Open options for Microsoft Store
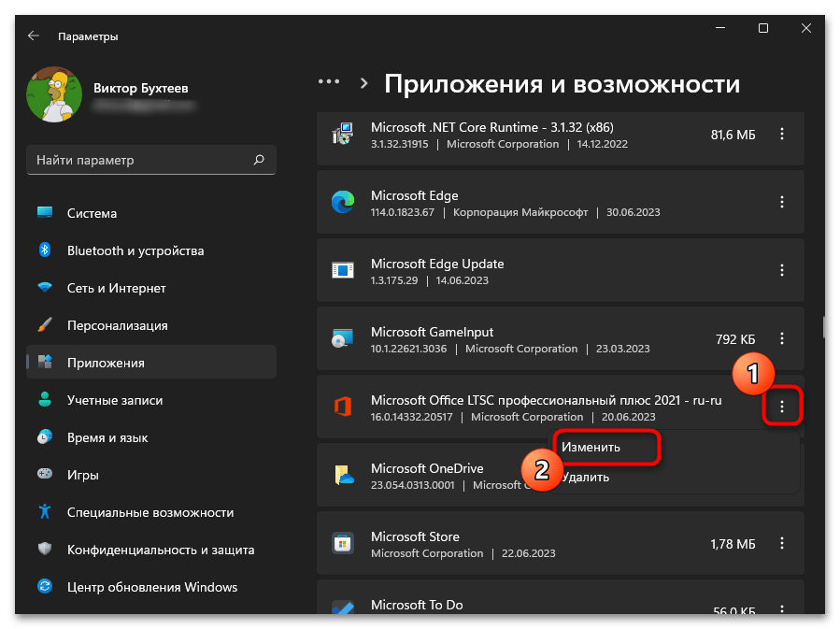Viewport: 840px width, 629px height. click(782, 543)
